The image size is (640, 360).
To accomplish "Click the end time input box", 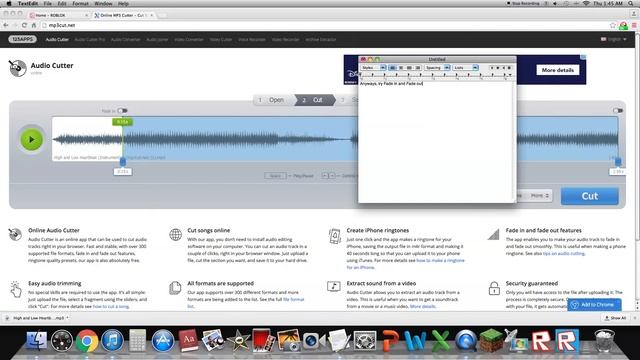I will tap(618, 172).
